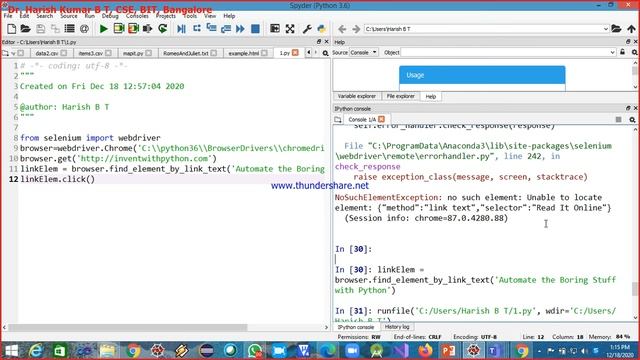Lock the Help pane source
Viewport: 640px width, 360px height.
pyautogui.click(x=622, y=52)
